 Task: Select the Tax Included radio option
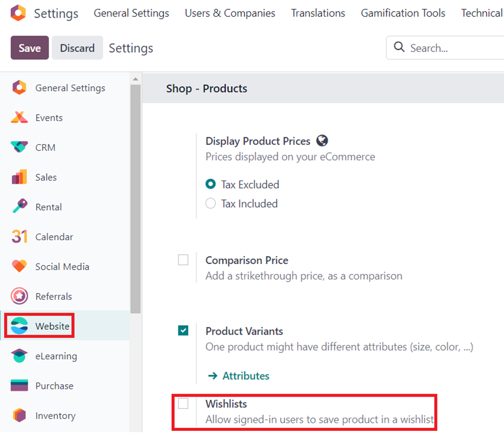pyautogui.click(x=211, y=204)
